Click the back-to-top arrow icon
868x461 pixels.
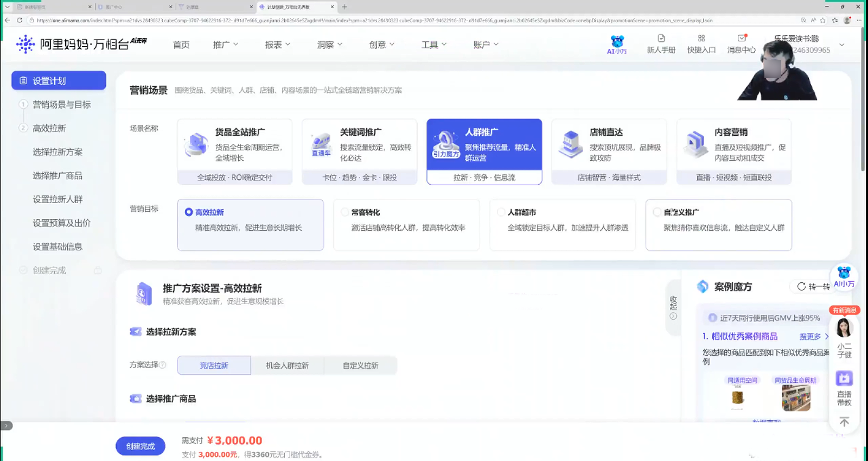tap(844, 422)
